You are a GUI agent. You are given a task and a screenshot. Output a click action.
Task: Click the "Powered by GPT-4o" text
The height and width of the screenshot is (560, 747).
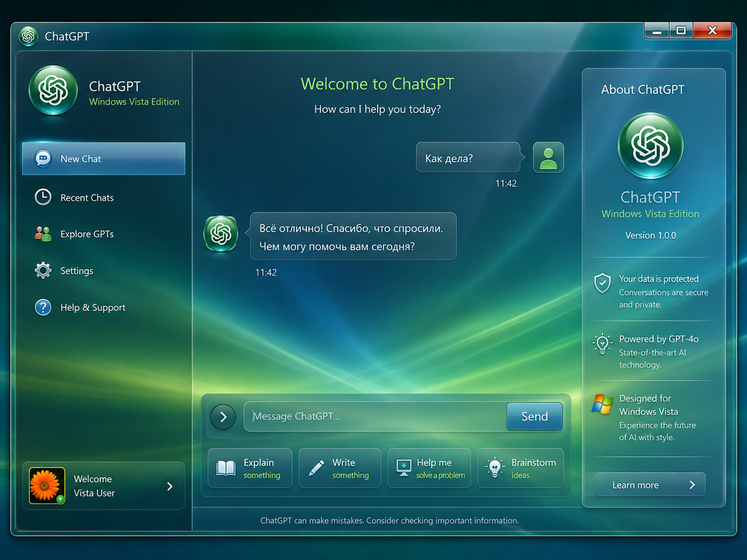pos(659,339)
